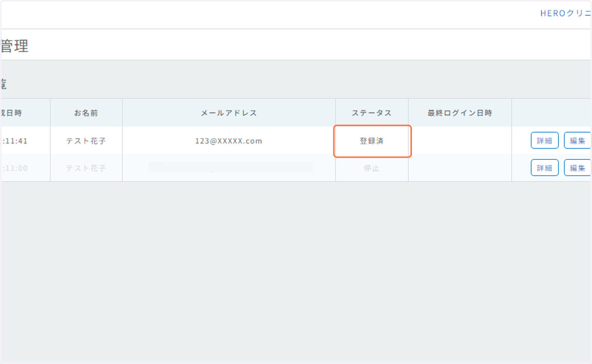592x364 pixels.
Task: Open details for the 登録済 row
Action: [545, 141]
